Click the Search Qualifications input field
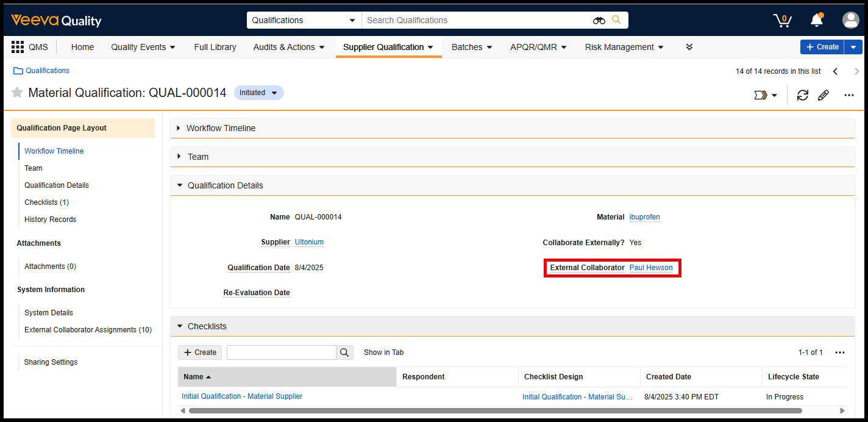The width and height of the screenshot is (868, 422). [x=477, y=20]
